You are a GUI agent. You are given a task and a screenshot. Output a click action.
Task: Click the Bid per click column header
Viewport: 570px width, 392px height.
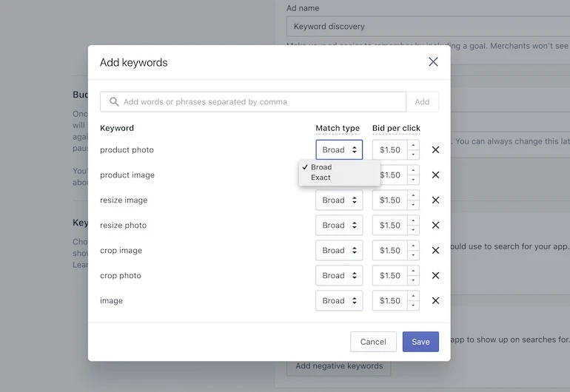pyautogui.click(x=396, y=128)
